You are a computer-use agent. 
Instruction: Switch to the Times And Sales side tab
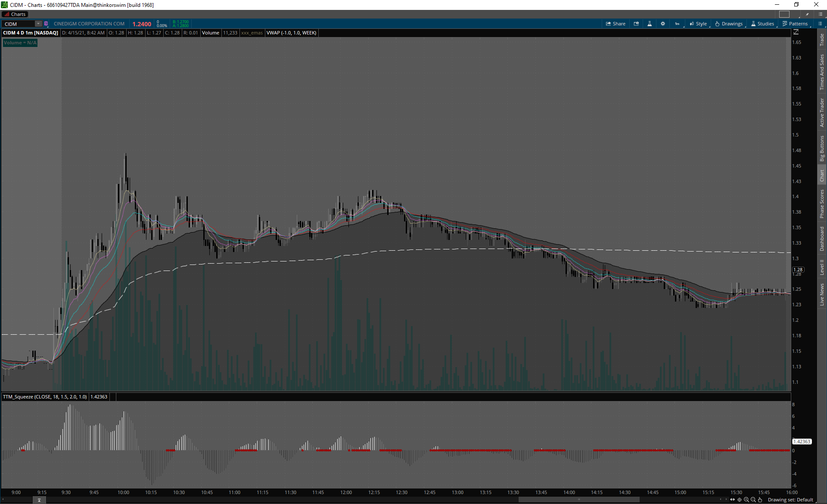[822, 72]
